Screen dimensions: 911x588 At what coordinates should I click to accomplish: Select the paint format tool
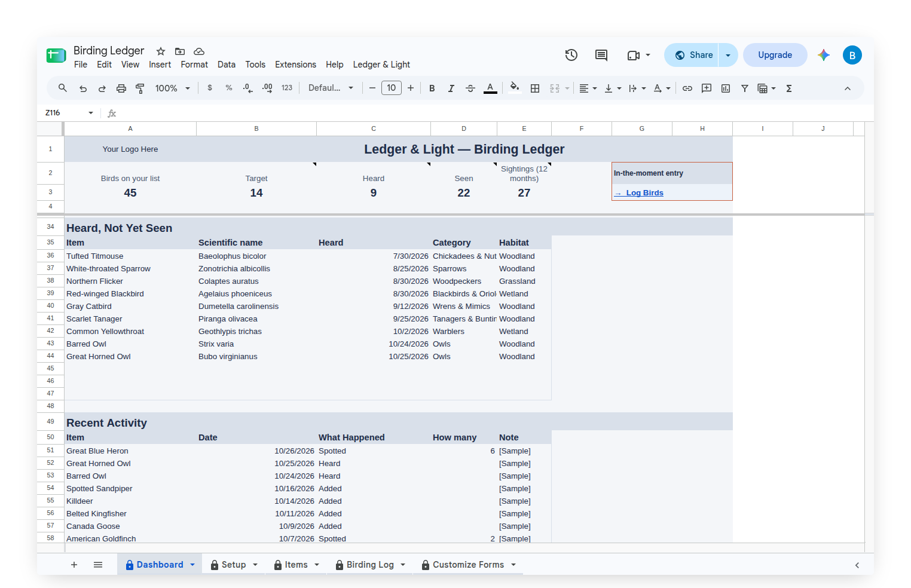coord(140,88)
